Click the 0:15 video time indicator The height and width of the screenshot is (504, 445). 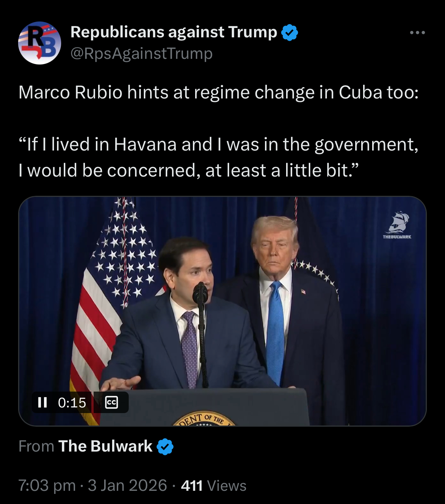(x=72, y=403)
